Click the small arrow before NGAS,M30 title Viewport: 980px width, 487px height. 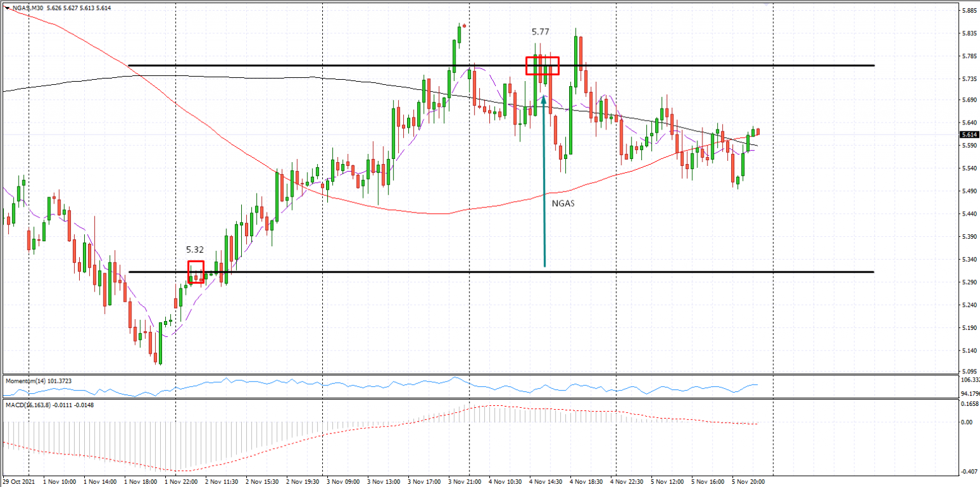point(6,8)
